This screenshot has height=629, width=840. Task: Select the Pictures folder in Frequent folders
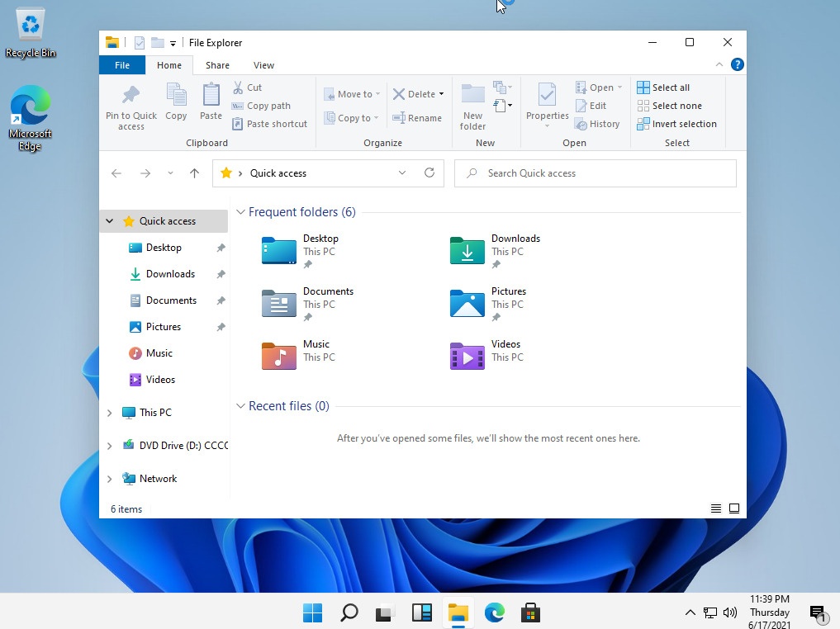pos(488,304)
